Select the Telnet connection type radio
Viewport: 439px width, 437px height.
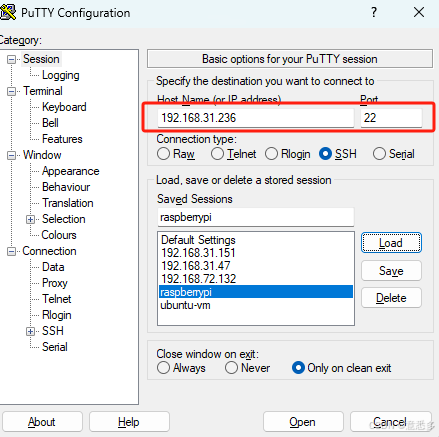(217, 154)
